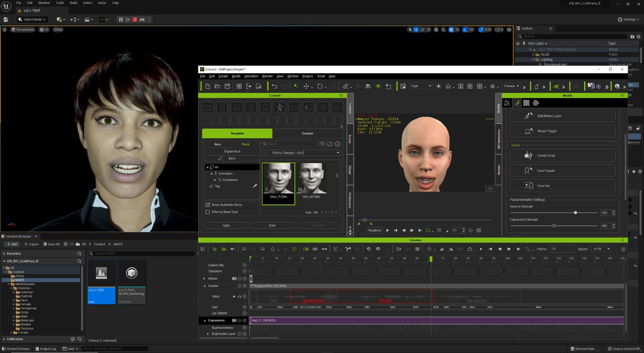Click the Apply button in Content panel
Viewport: 644px width, 353px height.
226,225
